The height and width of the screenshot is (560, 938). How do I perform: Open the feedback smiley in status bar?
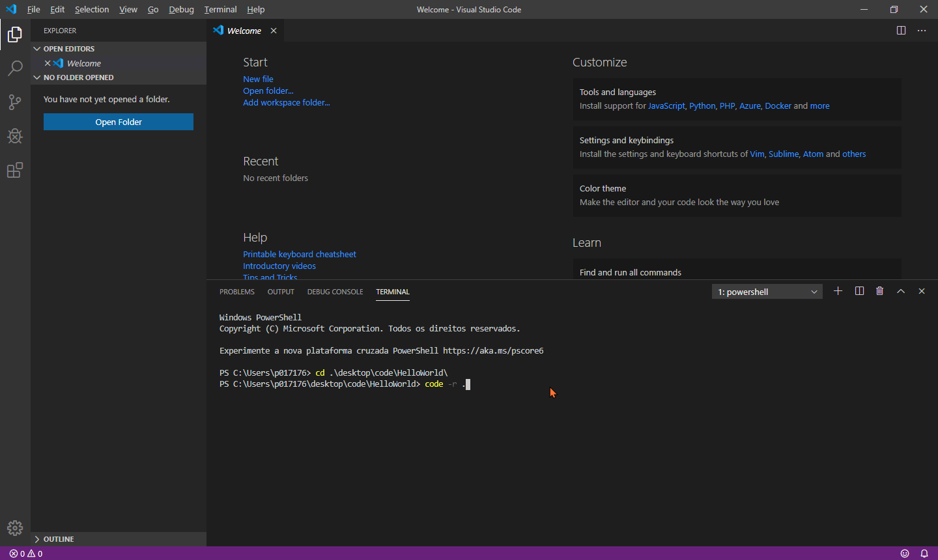(x=905, y=553)
